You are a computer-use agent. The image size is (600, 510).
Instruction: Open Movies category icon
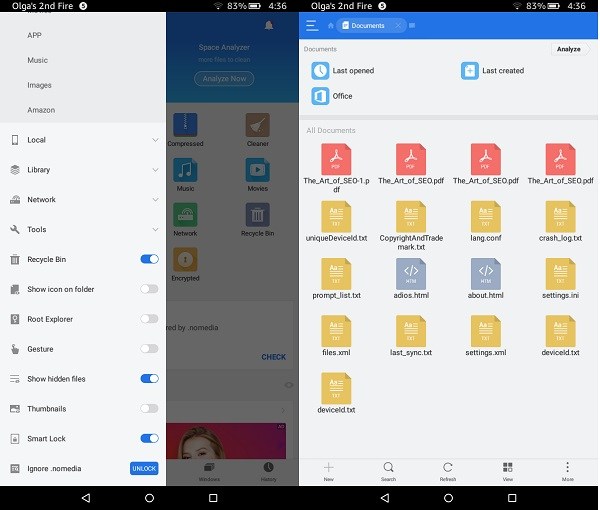(258, 175)
